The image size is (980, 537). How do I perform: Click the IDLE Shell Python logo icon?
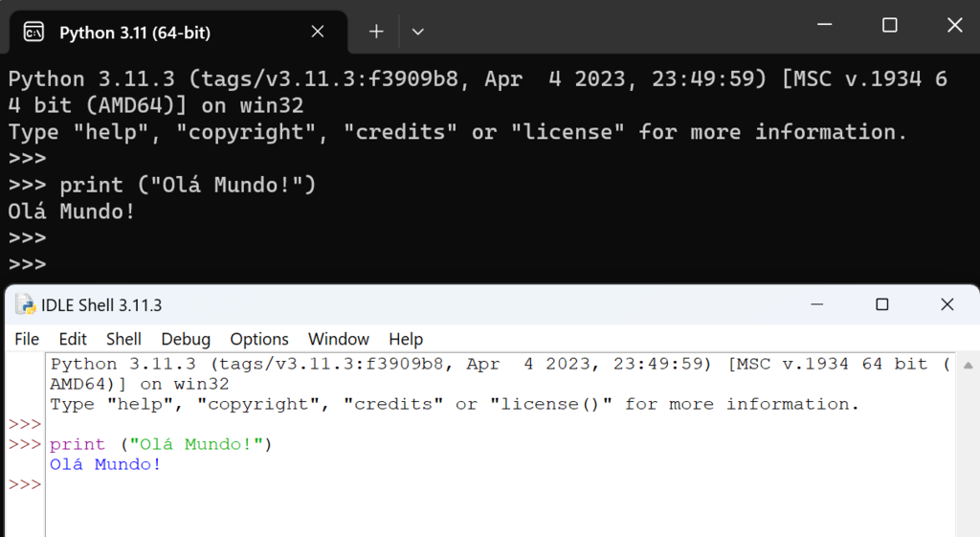click(x=26, y=305)
